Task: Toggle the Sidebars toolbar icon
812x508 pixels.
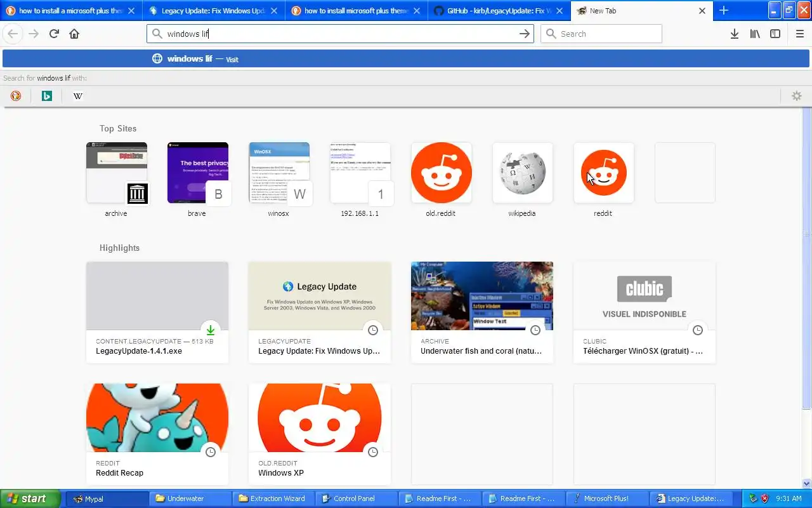Action: click(775, 34)
